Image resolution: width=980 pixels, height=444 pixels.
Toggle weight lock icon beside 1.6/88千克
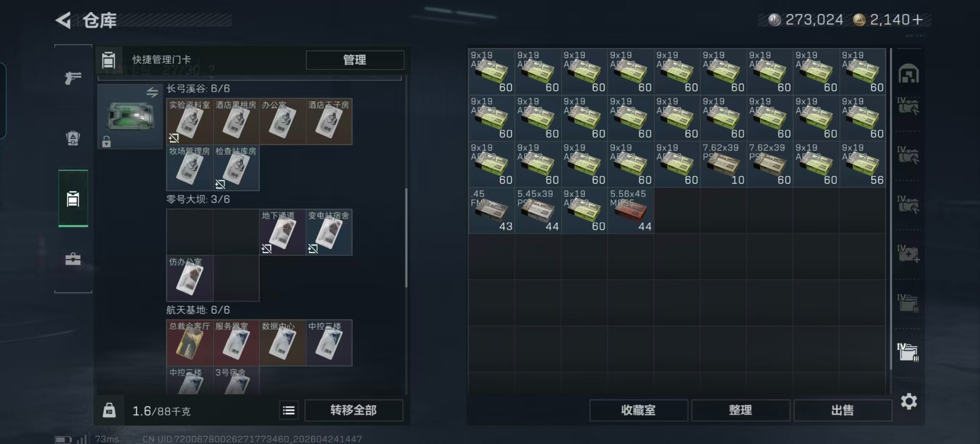point(109,410)
